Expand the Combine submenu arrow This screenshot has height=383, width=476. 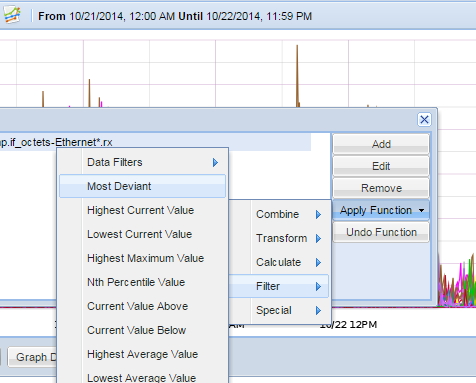[318, 214]
